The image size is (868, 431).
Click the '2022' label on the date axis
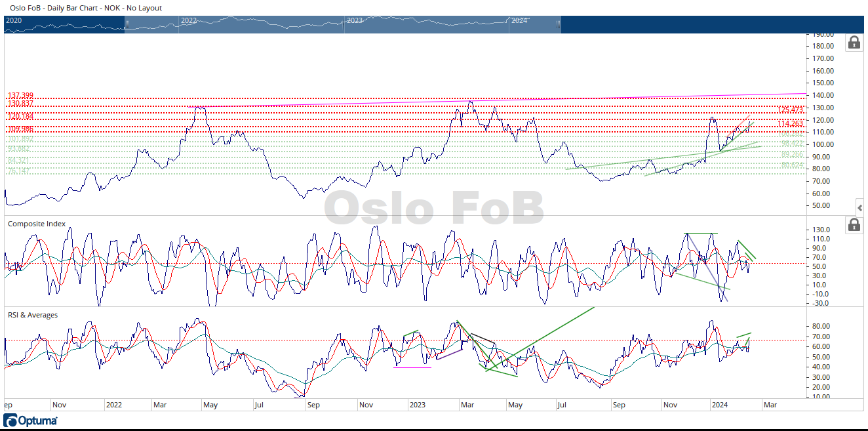pos(115,405)
